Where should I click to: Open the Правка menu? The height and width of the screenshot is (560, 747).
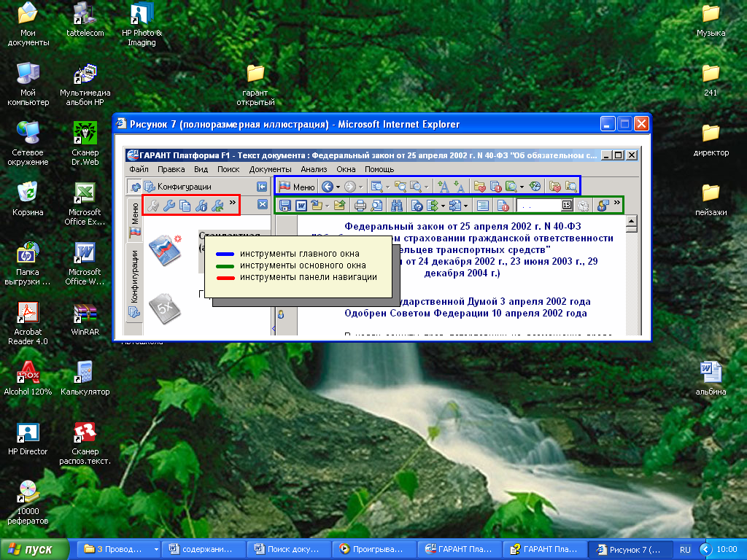click(x=171, y=169)
